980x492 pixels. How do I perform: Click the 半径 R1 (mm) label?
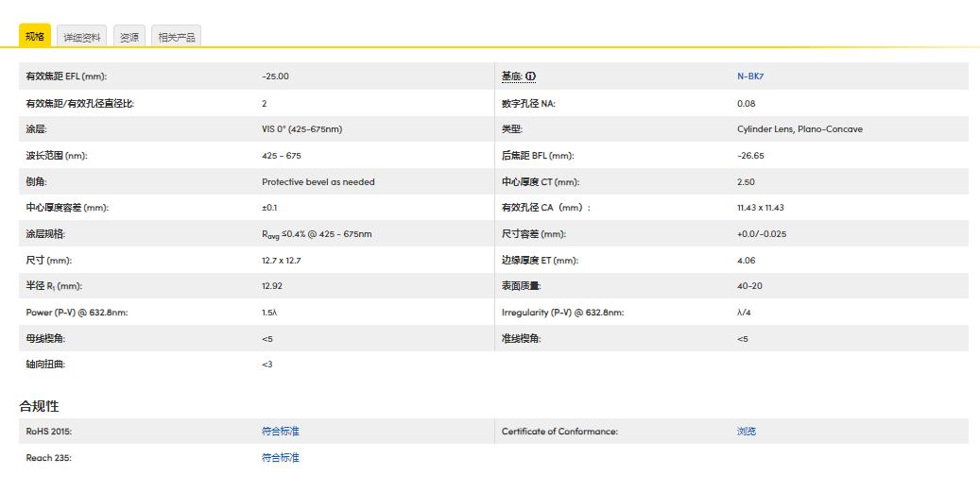click(54, 286)
